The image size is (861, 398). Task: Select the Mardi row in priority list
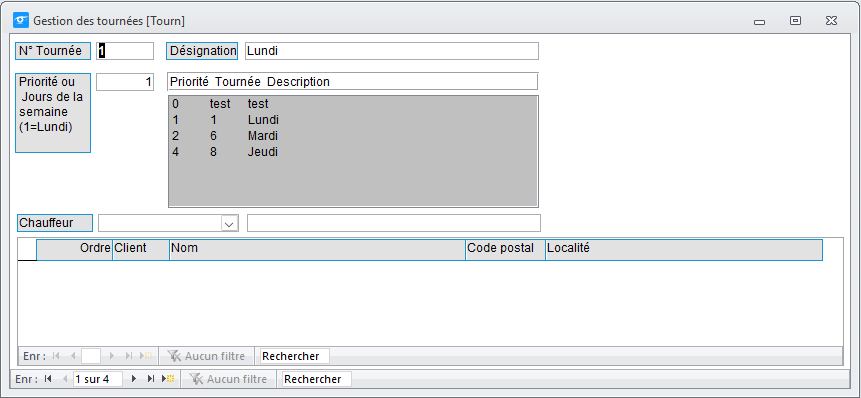pos(353,136)
